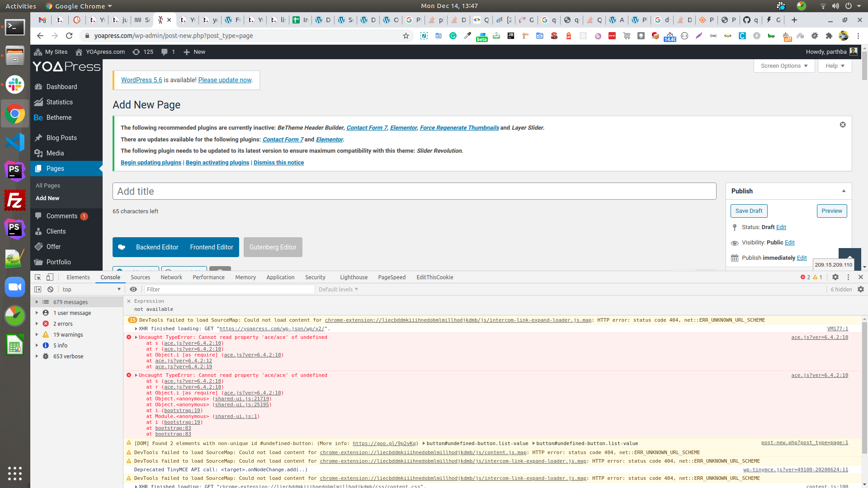868x488 pixels.
Task: Open the Help dropdown tab
Action: pos(835,66)
